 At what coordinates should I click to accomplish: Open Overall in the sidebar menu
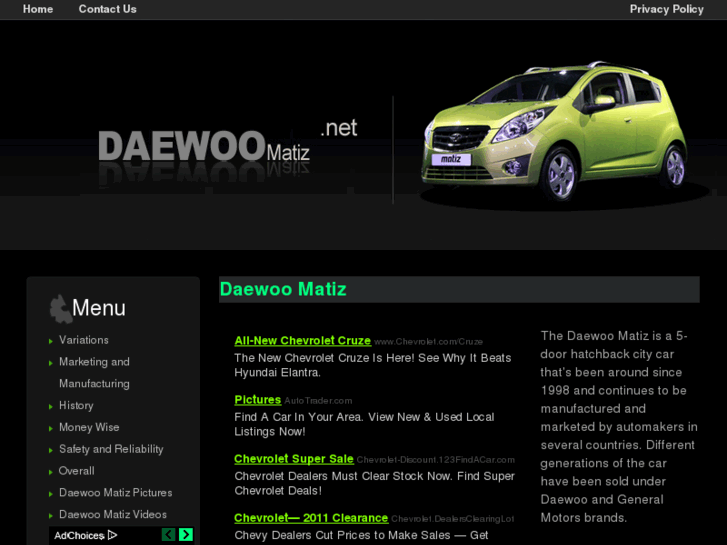(77, 471)
